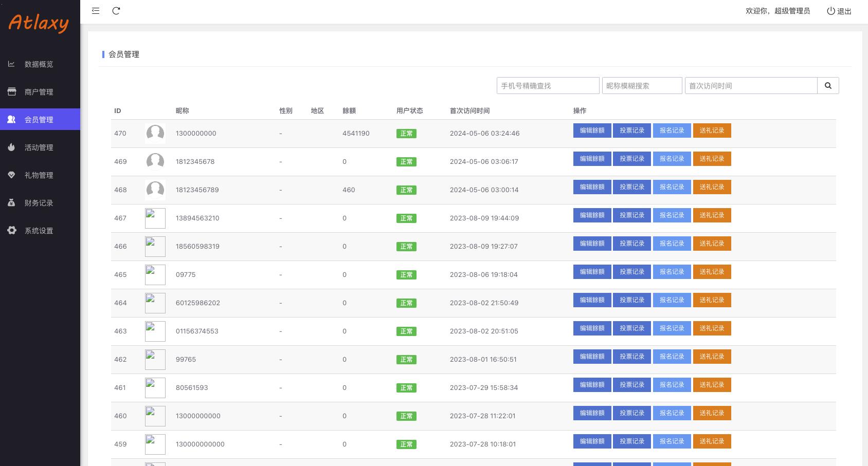Open 商户管理 in the sidebar
The height and width of the screenshot is (466, 868).
pos(39,92)
